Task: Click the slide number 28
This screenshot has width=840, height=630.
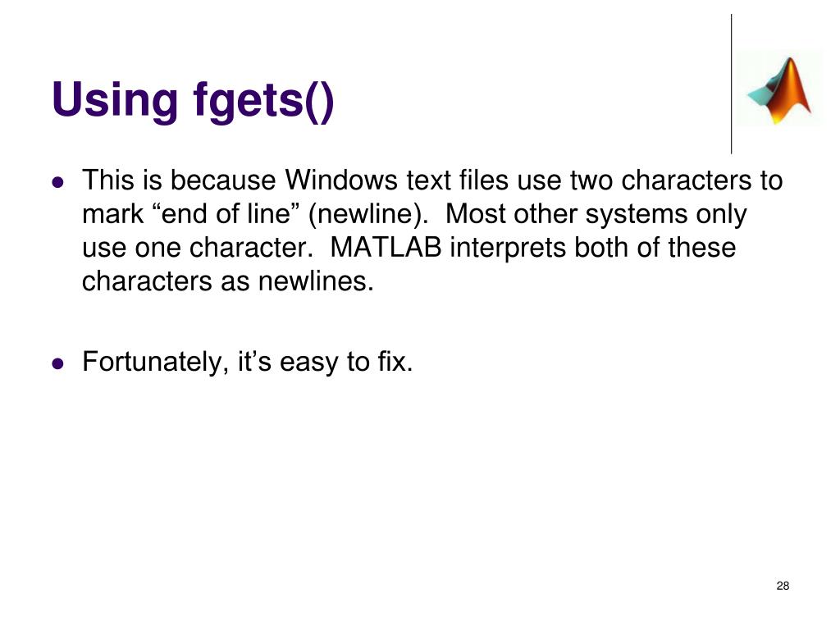Action: [783, 586]
